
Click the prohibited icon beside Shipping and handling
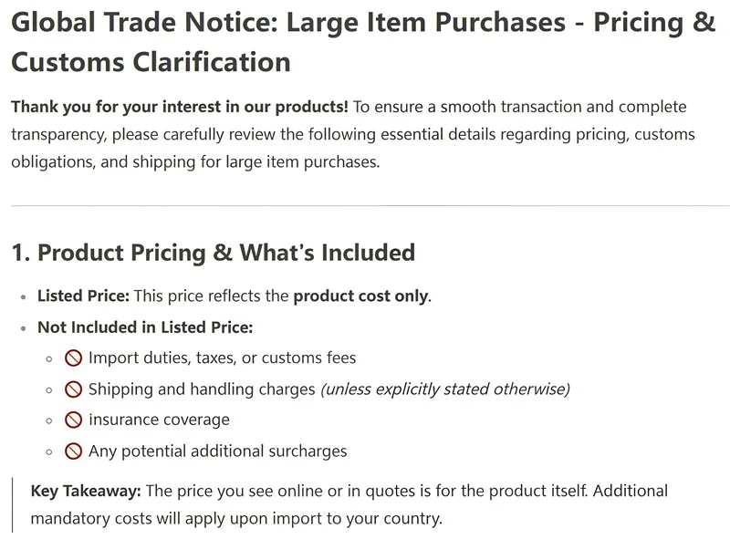pos(74,389)
